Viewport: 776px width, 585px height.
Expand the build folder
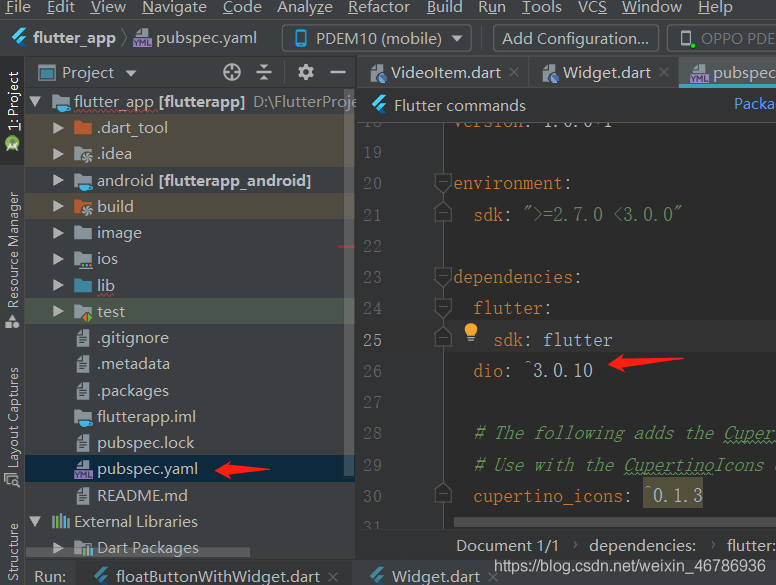pos(58,206)
